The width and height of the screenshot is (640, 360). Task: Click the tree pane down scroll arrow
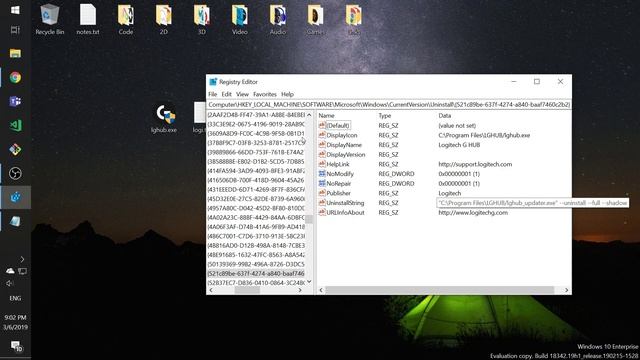click(x=309, y=281)
